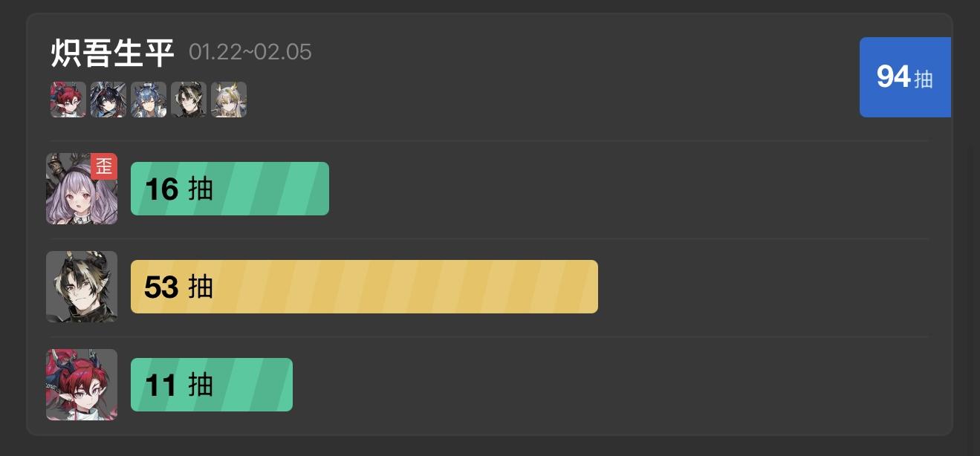The height and width of the screenshot is (456, 980).
Task: Open the large red-haired operator portrait
Action: pos(82,385)
